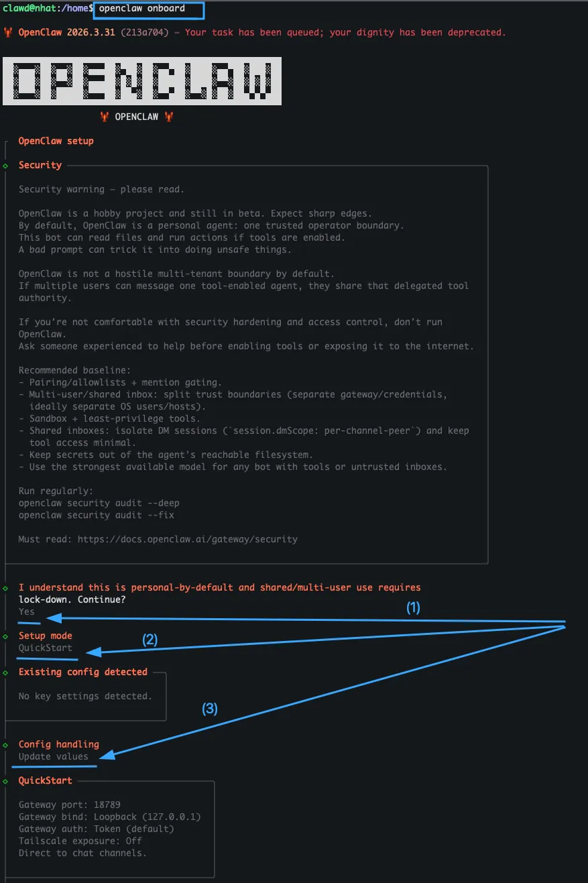Click the OPENCLAW ASCII art banner
588x883 pixels.
(x=142, y=81)
